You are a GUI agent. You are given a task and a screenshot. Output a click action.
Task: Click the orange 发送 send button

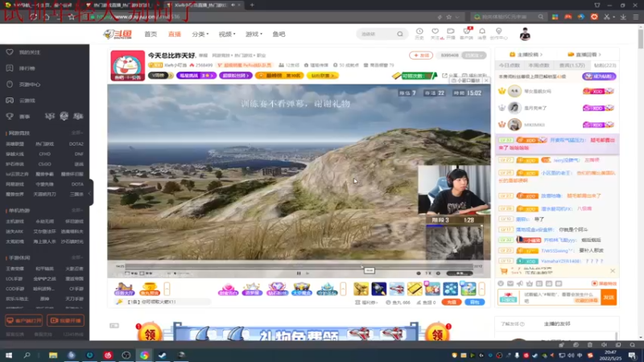[609, 297]
